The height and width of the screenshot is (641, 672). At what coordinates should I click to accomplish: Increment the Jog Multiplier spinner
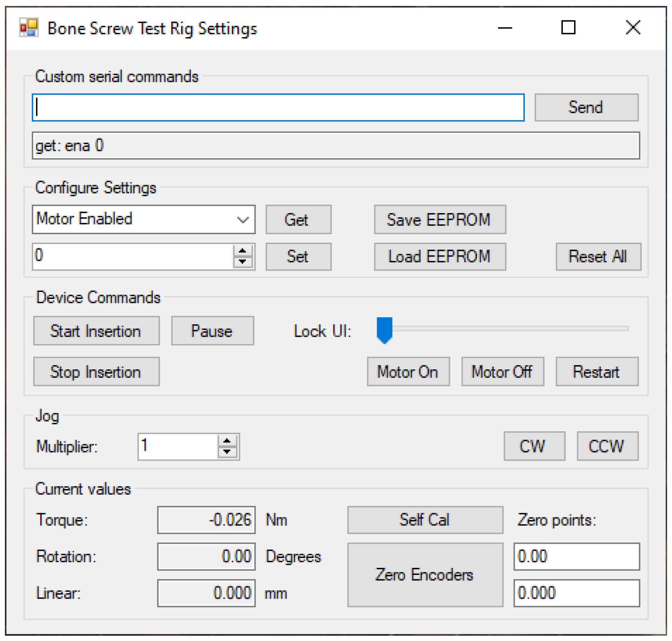tap(227, 441)
